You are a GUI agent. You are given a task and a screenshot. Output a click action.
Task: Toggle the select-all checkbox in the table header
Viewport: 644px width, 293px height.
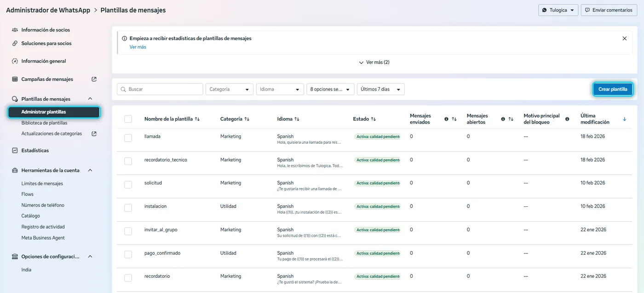click(128, 119)
